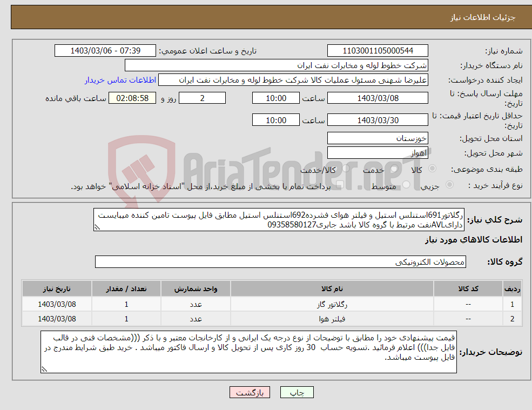Click the تعداد / مقدار column header

(126, 289)
